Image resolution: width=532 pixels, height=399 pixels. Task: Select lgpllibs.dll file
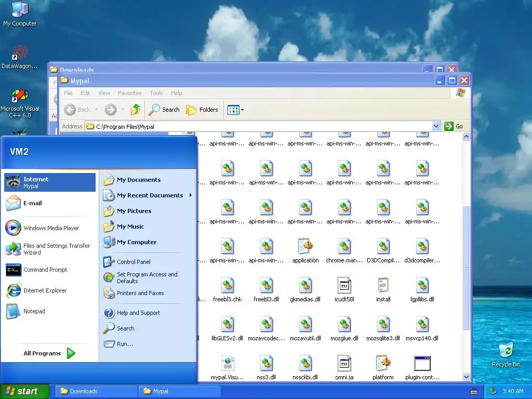tap(422, 289)
